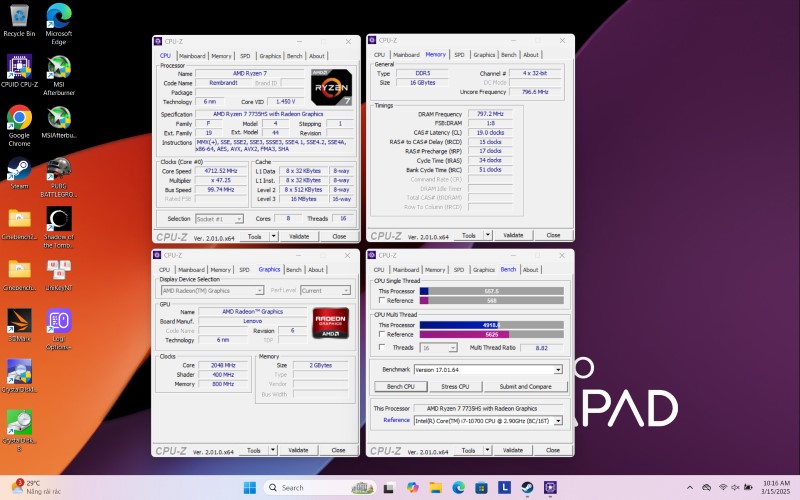Click the Windows Start button
The height and width of the screenshot is (500, 800).
coord(249,488)
